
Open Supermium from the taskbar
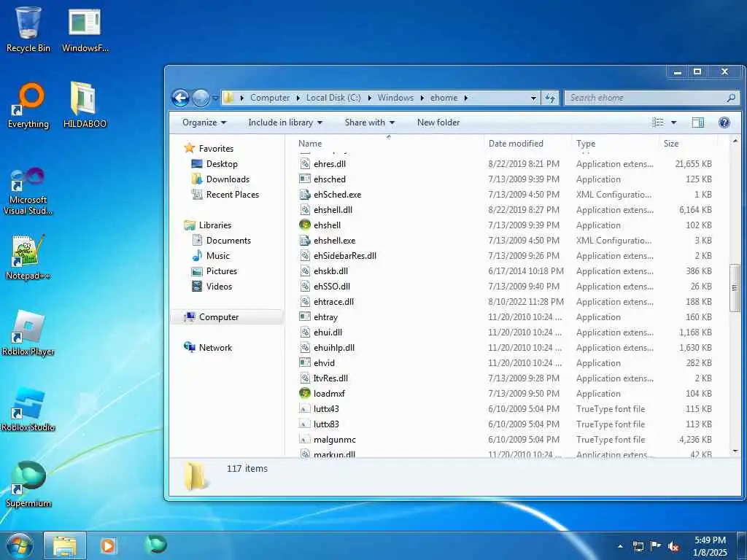tap(156, 545)
